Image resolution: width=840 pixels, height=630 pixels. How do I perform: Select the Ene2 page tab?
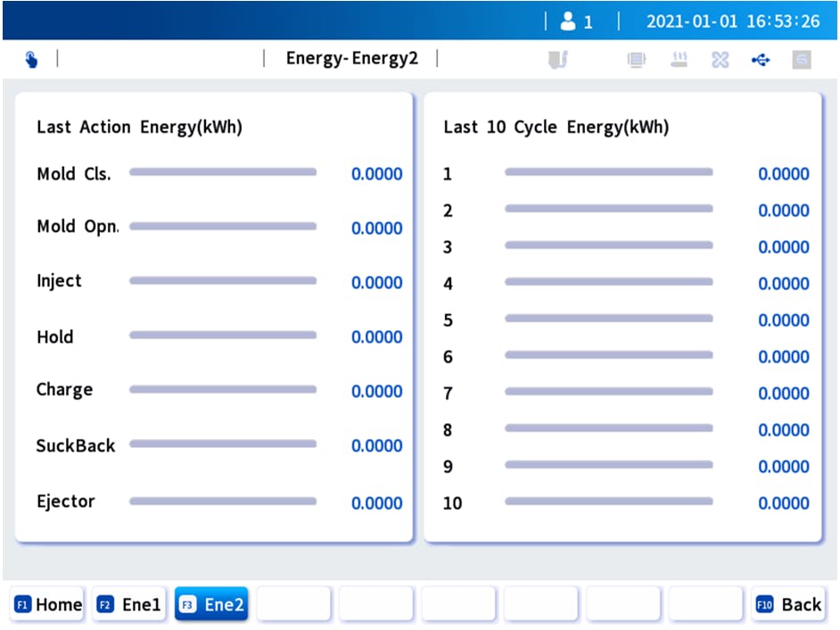coord(212,604)
